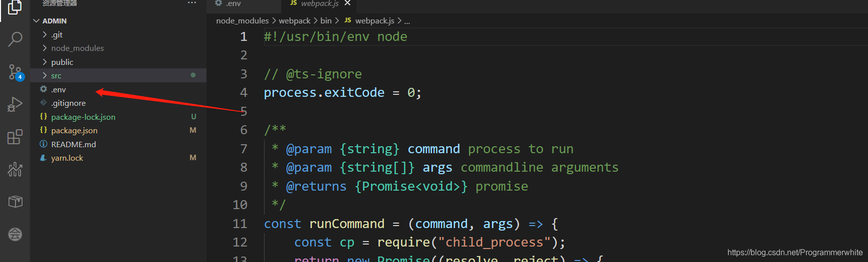Open the Extensions view
Viewport: 868px width, 262px height.
[15, 137]
